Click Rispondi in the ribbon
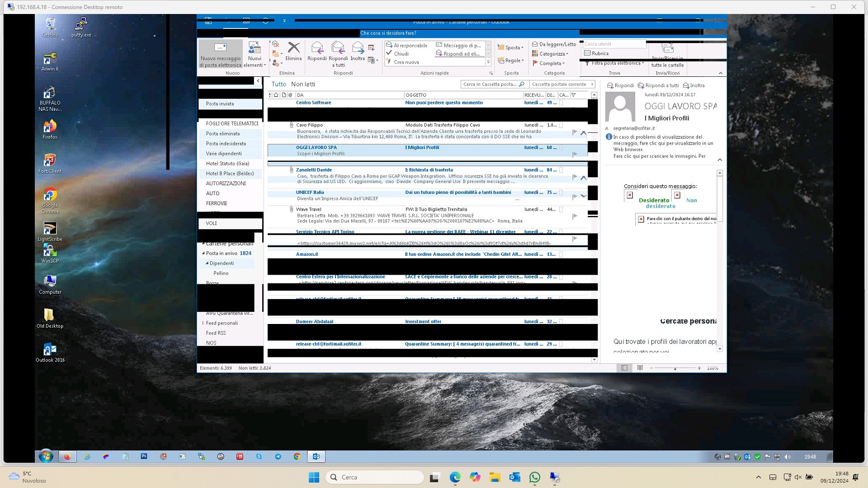 [x=316, y=52]
